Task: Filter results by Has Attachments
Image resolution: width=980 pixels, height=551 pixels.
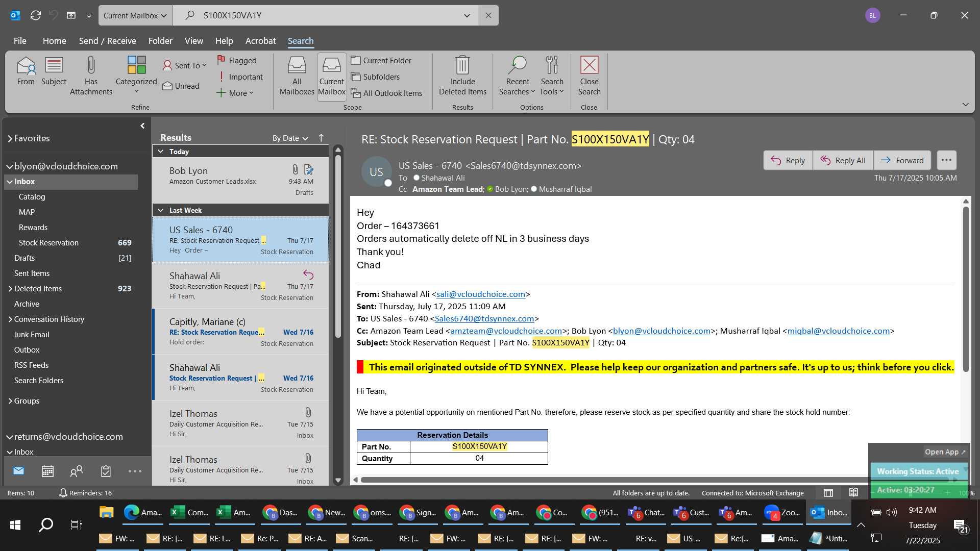Action: point(91,76)
